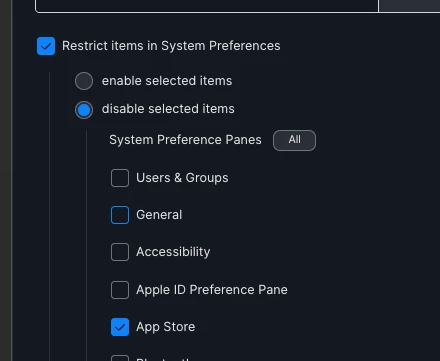Uncheck the Restrict items in System Preferences checkbox
Image resolution: width=440 pixels, height=361 pixels.
[46, 46]
